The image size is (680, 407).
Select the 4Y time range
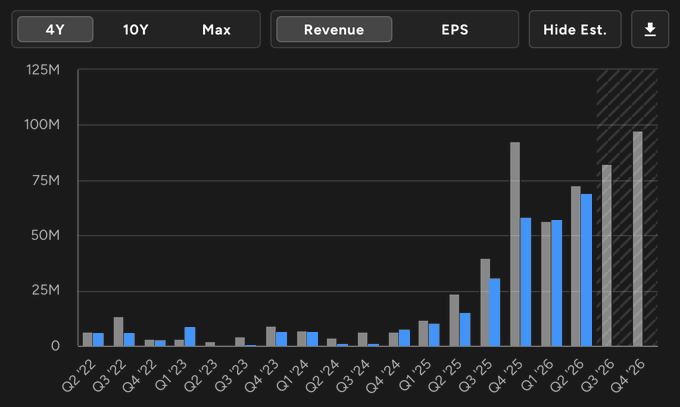pyautogui.click(x=55, y=30)
